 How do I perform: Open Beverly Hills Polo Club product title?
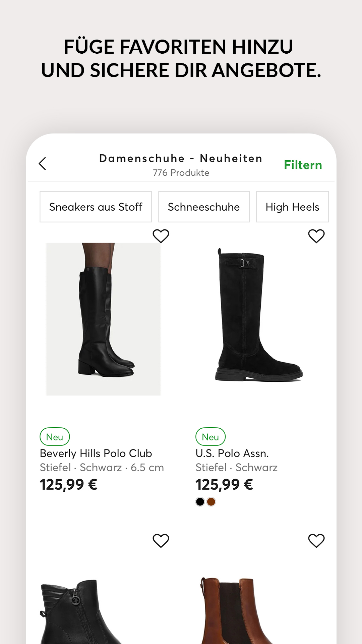point(96,453)
